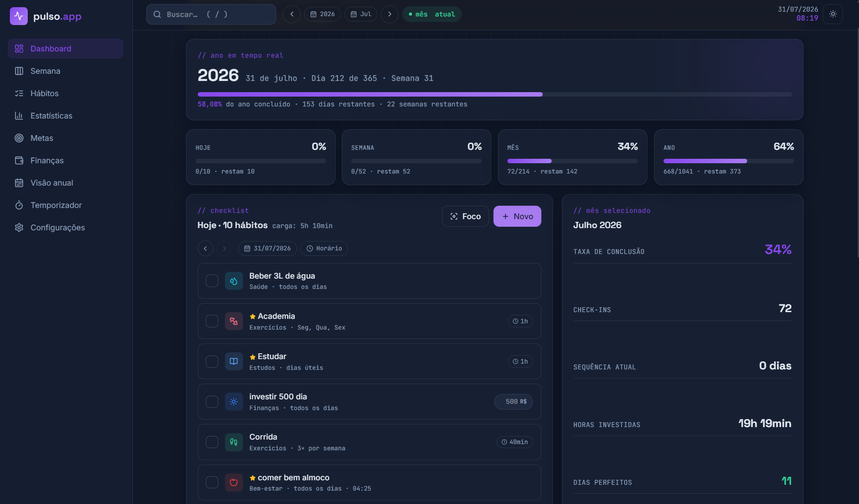Open the 2026 year selector
This screenshot has width=859, height=504.
pos(323,14)
